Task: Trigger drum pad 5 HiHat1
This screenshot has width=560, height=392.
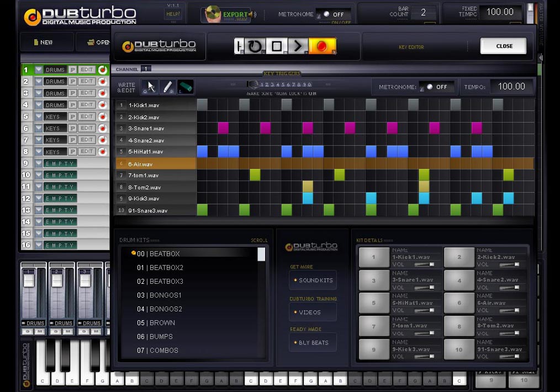Action: point(374,303)
